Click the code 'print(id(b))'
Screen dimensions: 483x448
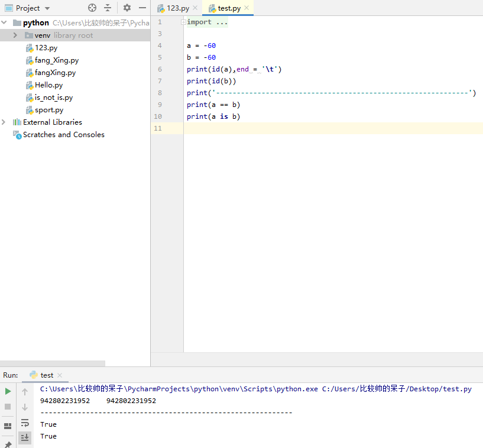coord(212,81)
